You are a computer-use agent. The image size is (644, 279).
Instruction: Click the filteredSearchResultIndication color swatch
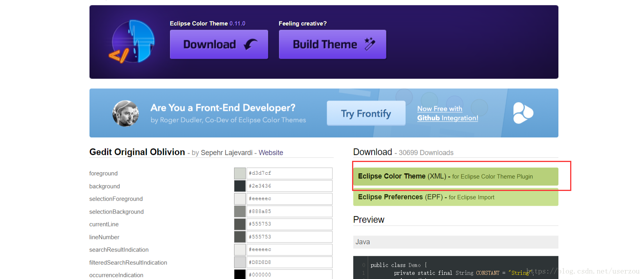click(x=240, y=262)
